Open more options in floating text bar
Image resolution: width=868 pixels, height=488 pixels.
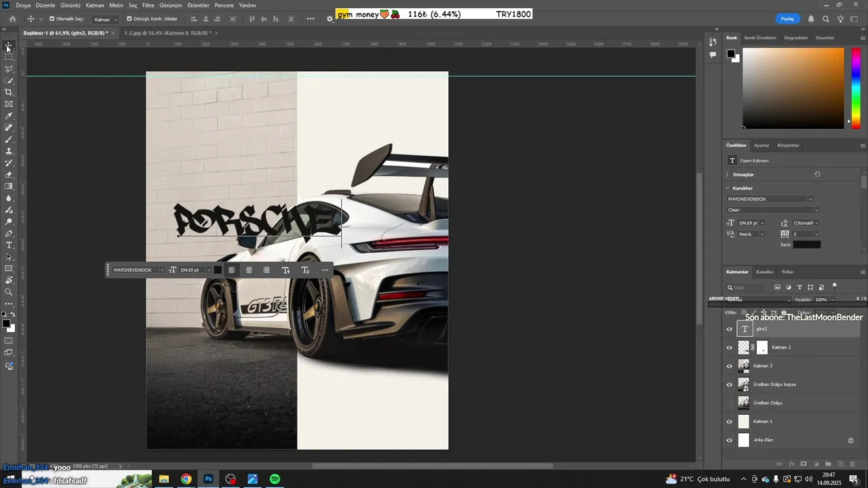325,270
